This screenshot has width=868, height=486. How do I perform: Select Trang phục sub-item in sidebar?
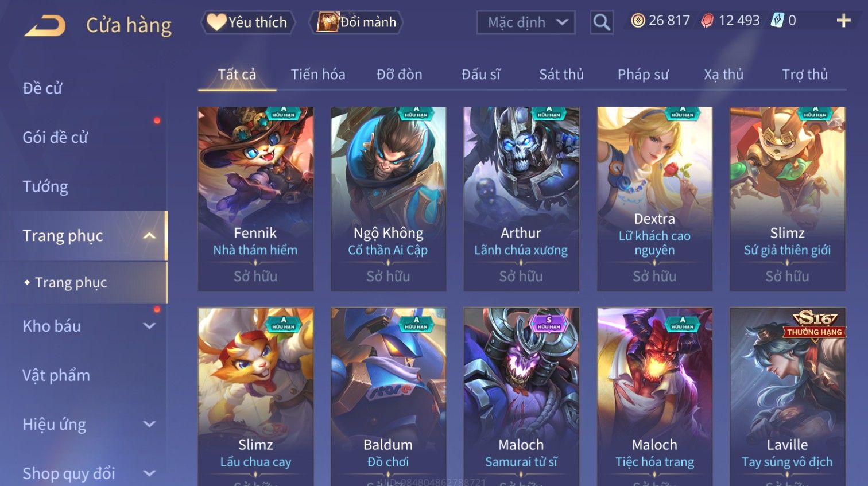71,282
